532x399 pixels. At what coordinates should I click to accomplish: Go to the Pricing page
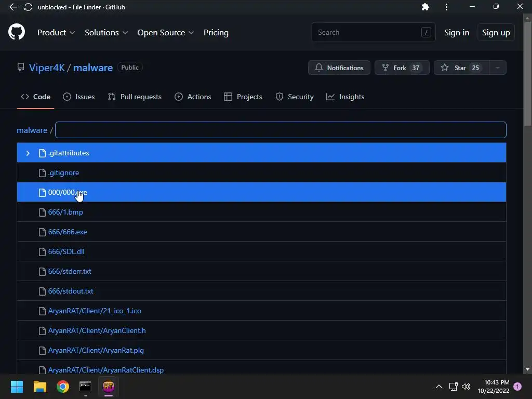(216, 33)
